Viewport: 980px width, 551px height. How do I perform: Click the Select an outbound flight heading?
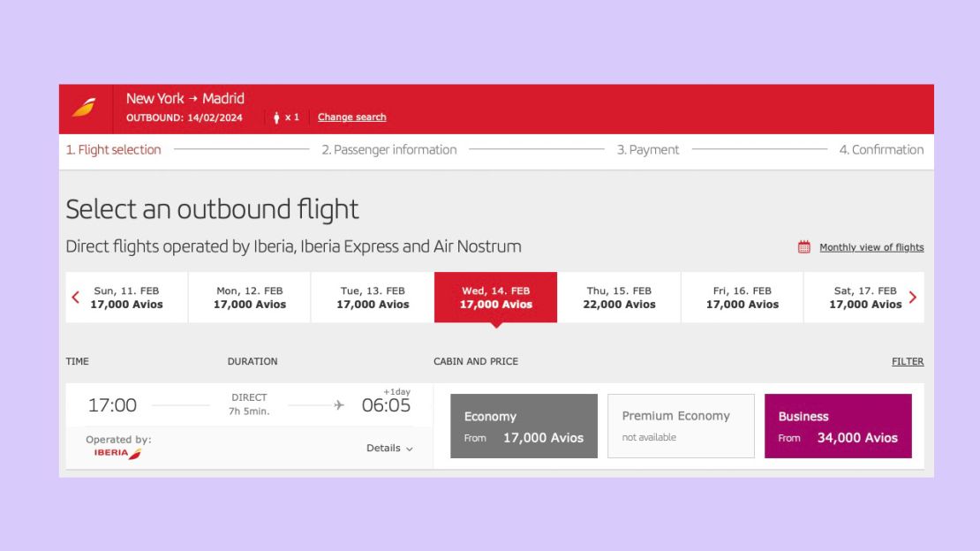pyautogui.click(x=212, y=209)
